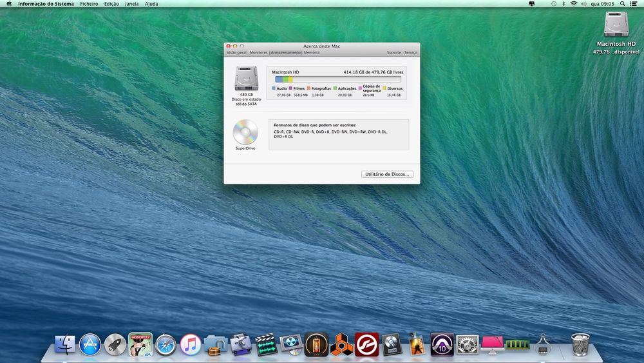This screenshot has height=363, width=644.
Task: Click the Wi-Fi status icon
Action: (573, 4)
